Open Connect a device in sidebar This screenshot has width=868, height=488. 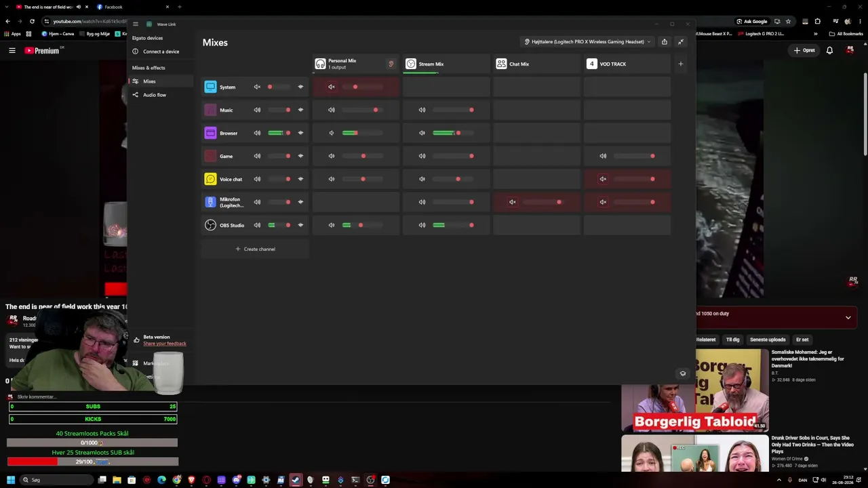pyautogui.click(x=161, y=52)
